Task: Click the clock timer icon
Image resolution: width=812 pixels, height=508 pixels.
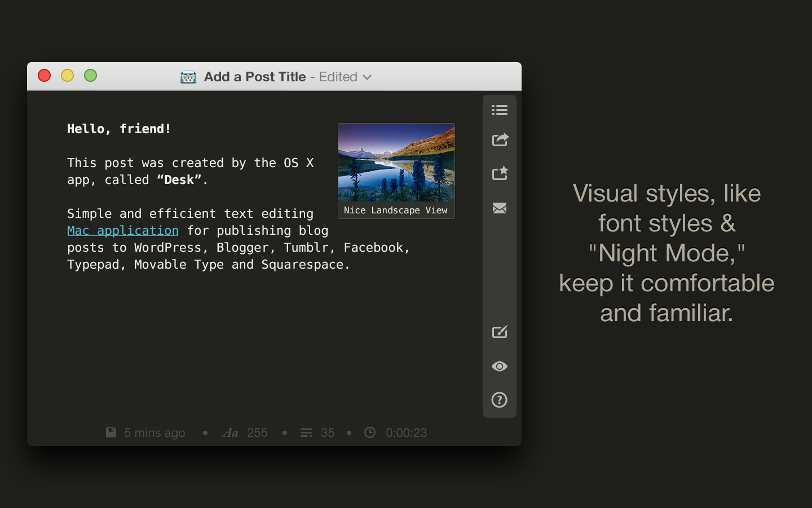Action: click(370, 432)
